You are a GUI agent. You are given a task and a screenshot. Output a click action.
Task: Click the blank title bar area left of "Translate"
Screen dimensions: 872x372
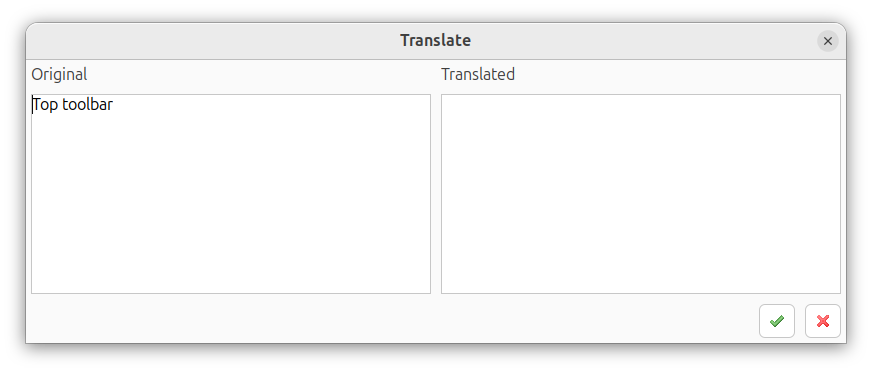coord(211,41)
